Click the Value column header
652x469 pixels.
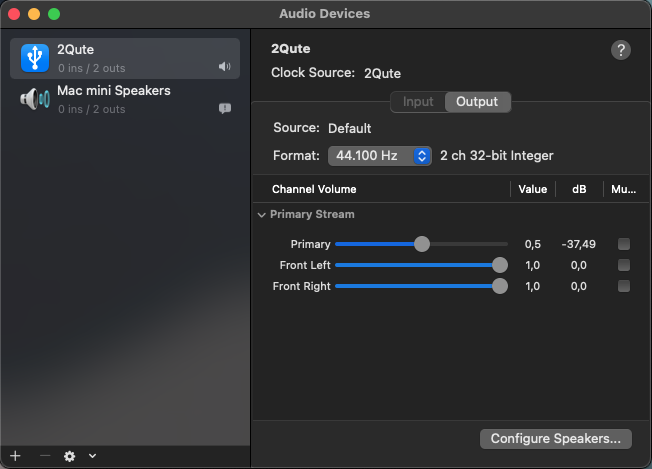click(533, 189)
